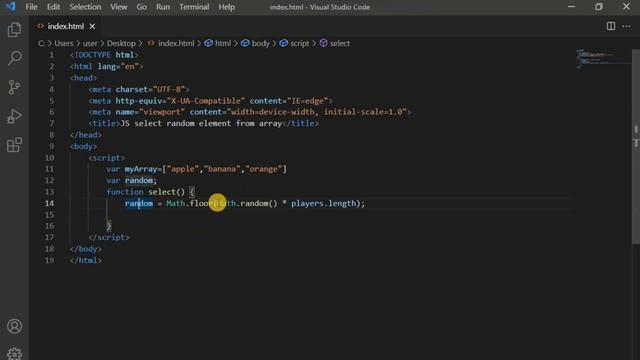Click the C: drive breadcrumb
Viewport: 640px width, 360px height.
[x=42, y=43]
